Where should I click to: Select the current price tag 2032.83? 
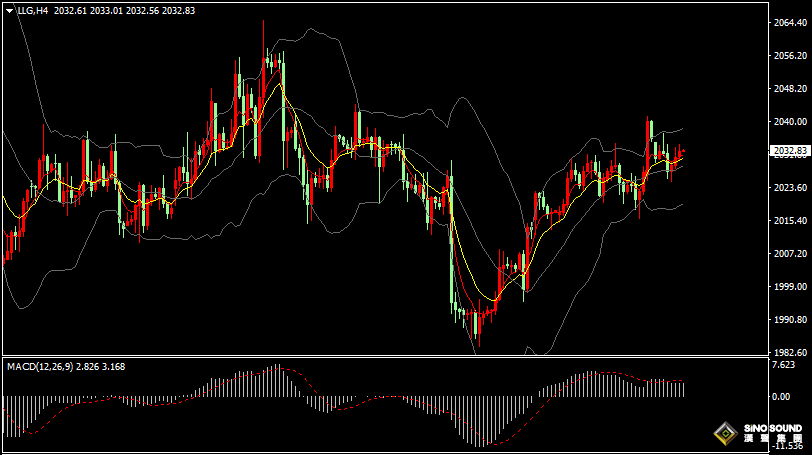[x=789, y=151]
